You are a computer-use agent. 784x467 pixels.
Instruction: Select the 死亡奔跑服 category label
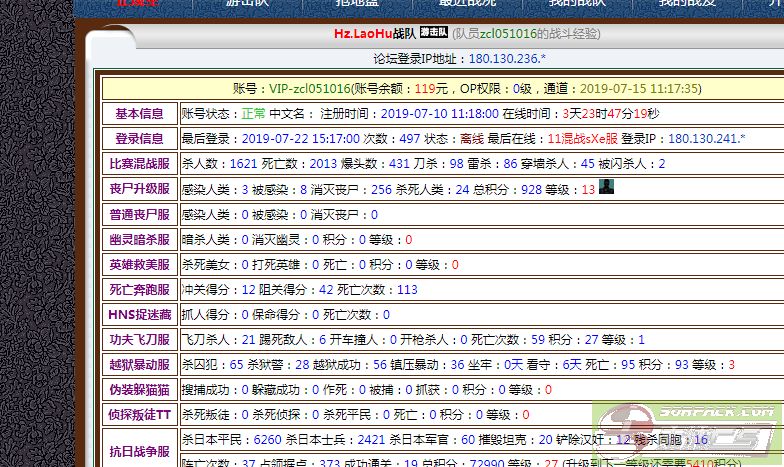[x=139, y=290]
